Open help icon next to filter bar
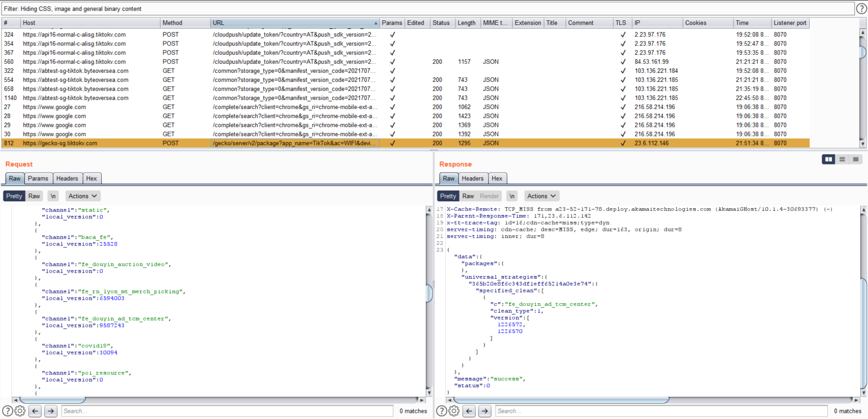The image size is (868, 419). (861, 8)
